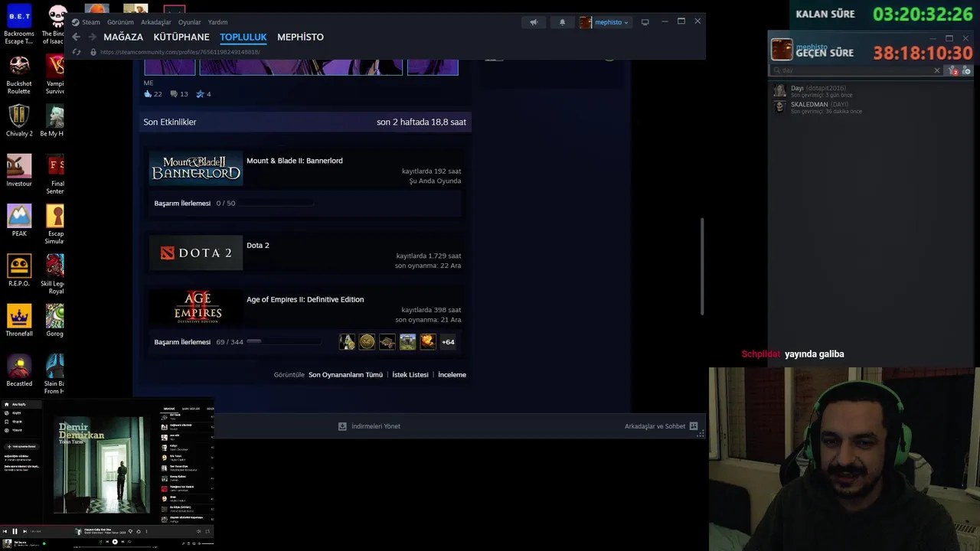Open R.E.P.O. desktop icon
This screenshot has height=551, width=980.
(x=19, y=270)
